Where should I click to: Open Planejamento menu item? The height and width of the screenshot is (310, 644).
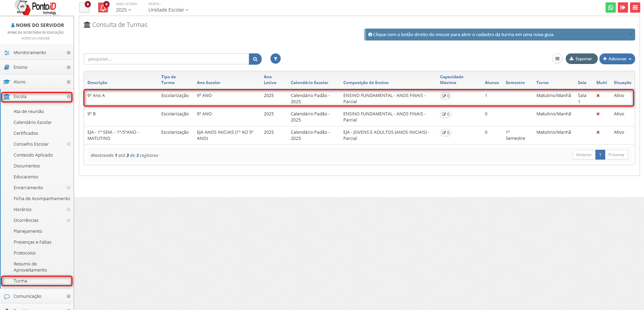click(x=28, y=231)
